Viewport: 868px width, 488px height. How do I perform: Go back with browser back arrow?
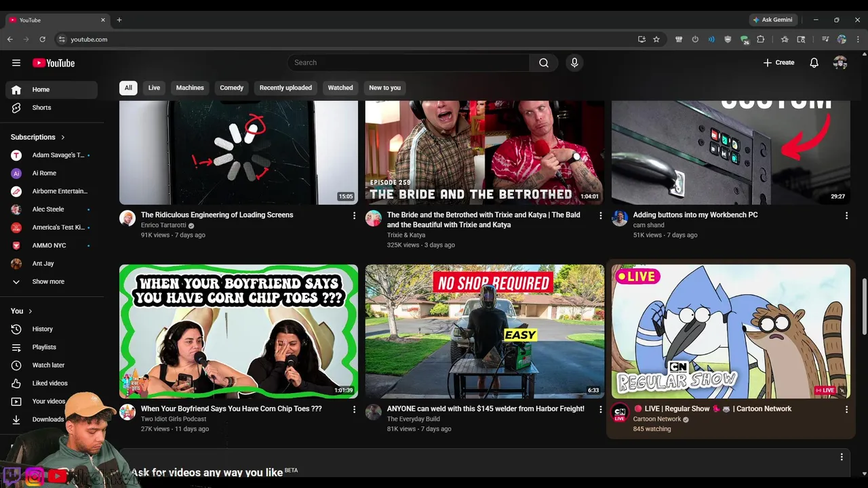click(x=9, y=39)
